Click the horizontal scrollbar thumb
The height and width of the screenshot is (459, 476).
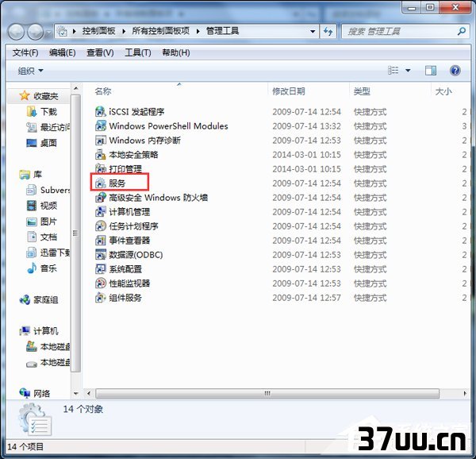(267, 393)
